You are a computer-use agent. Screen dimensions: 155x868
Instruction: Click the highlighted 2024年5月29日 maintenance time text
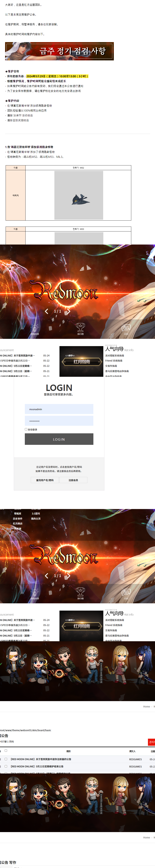(57, 76)
